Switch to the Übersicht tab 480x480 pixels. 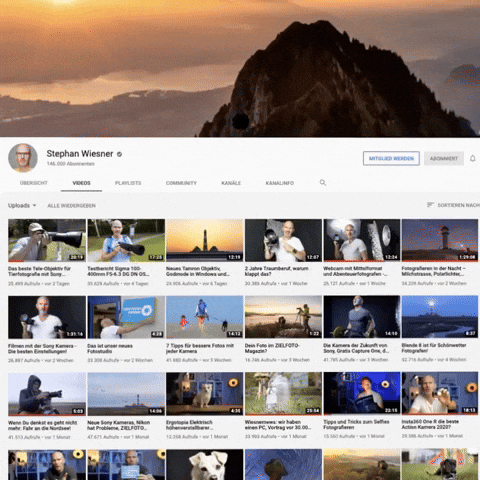pos(34,183)
